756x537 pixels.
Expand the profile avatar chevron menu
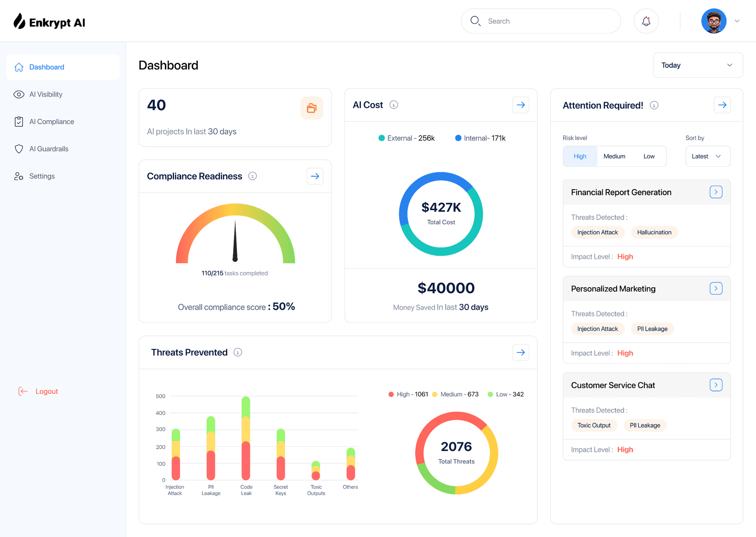(x=737, y=21)
